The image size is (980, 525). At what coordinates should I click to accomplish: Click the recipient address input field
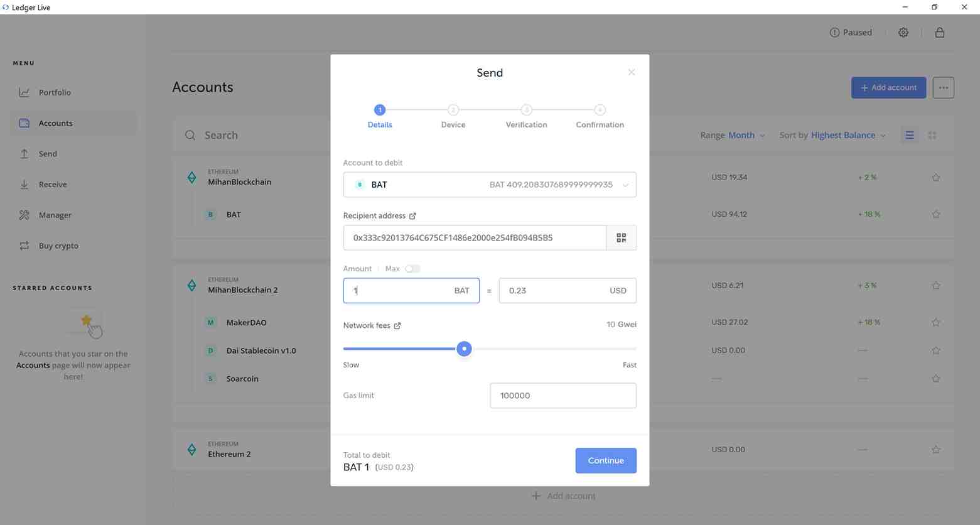475,238
